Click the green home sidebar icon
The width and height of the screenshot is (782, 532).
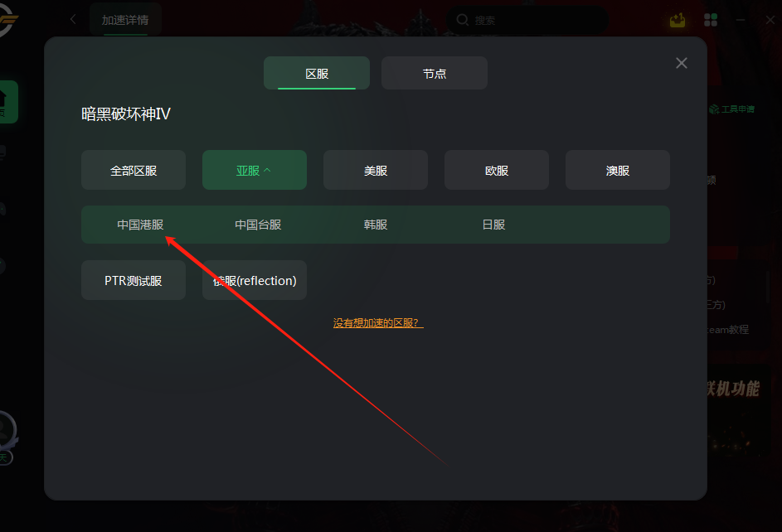click(x=8, y=102)
